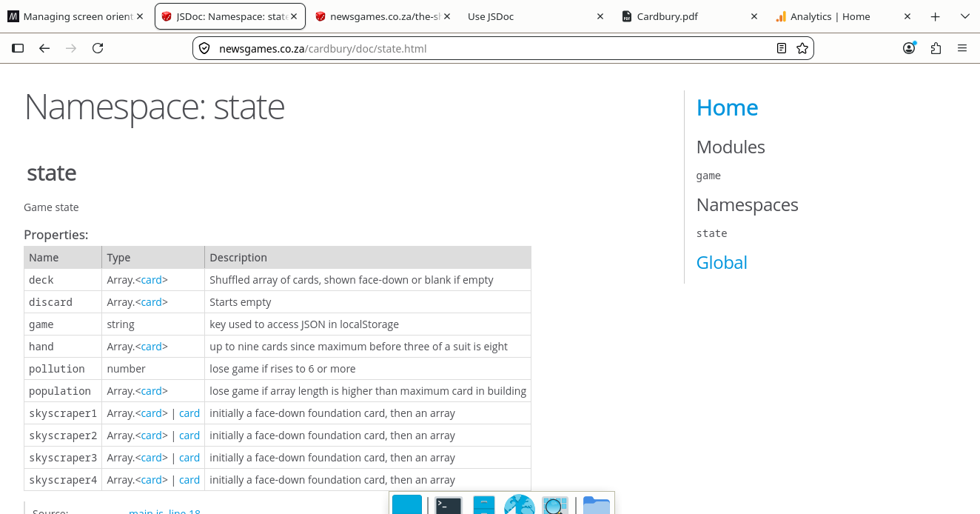980x514 pixels.
Task: Switch to newsgames.co.za/the-sl tab
Action: pos(383,16)
